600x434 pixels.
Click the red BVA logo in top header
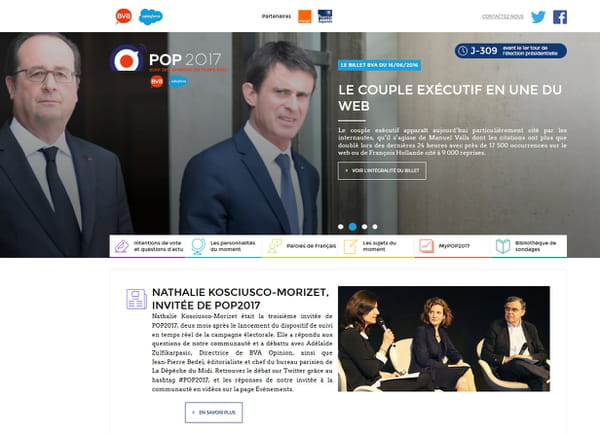click(124, 16)
